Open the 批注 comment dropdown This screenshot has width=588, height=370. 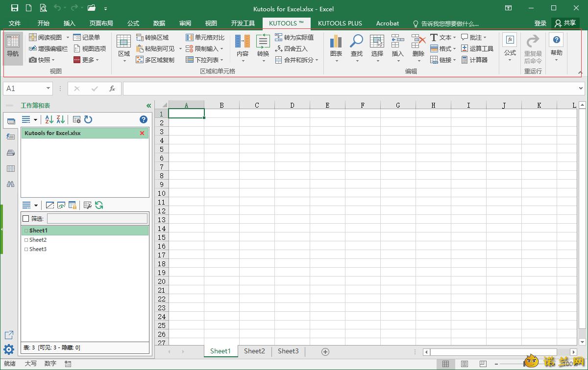[x=474, y=37]
